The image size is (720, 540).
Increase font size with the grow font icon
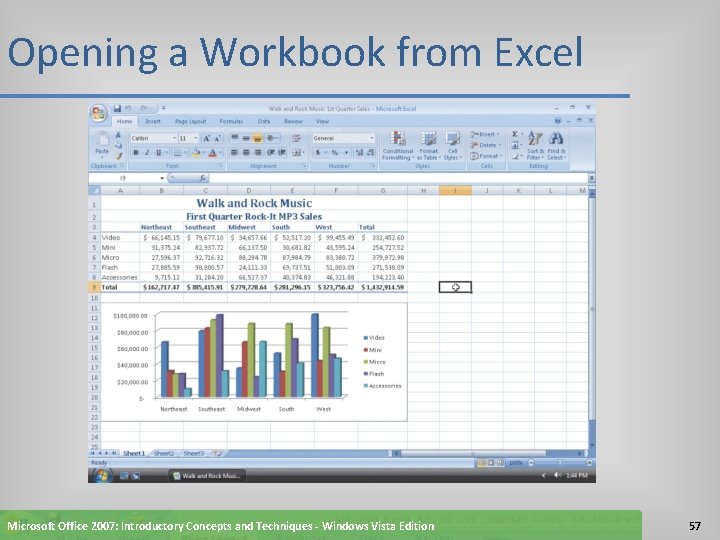[207, 138]
